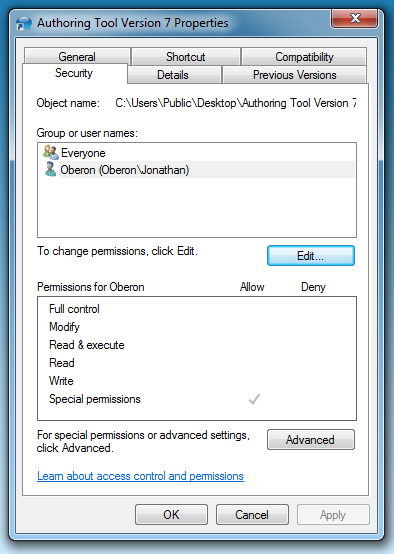Click the Special permissions Allow checkmark
394x554 pixels.
[x=254, y=399]
